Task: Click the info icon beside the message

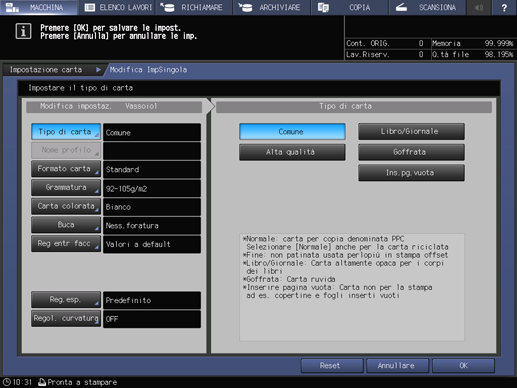Action: click(x=23, y=31)
